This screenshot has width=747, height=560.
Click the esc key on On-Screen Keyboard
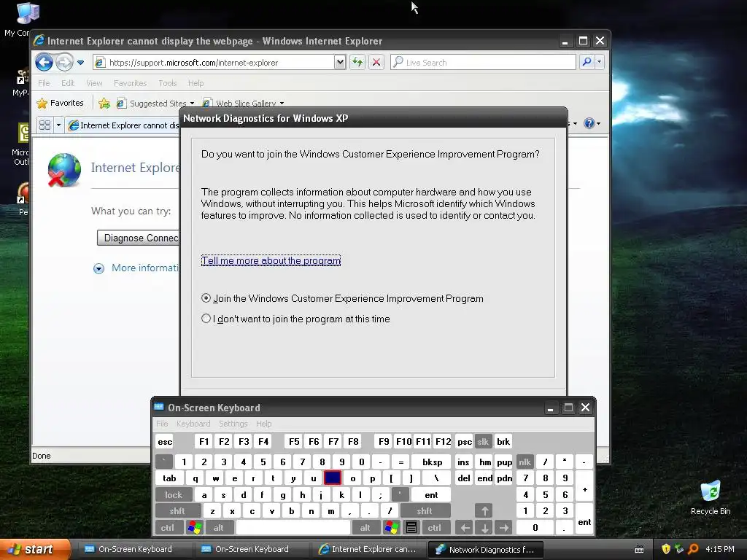pos(165,441)
